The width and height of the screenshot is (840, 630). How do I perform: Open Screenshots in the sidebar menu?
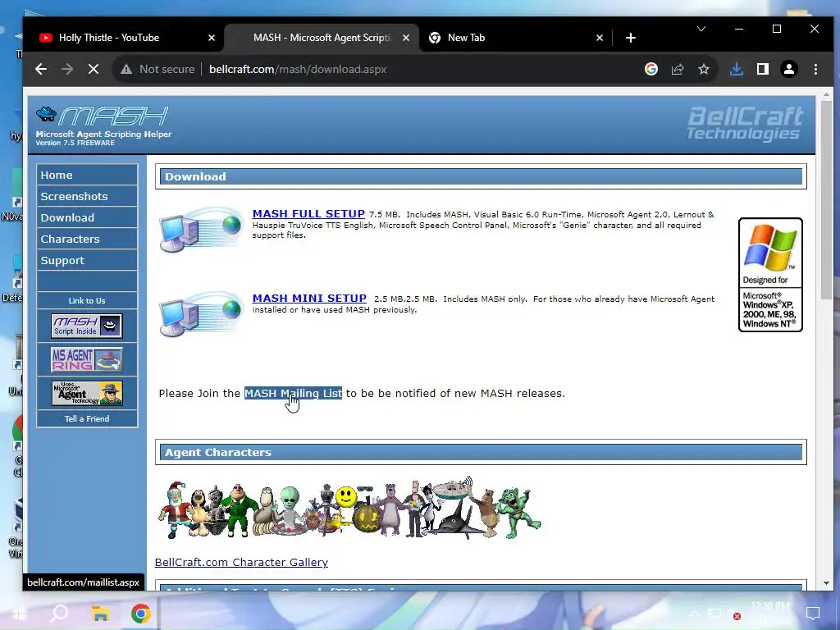click(87, 196)
